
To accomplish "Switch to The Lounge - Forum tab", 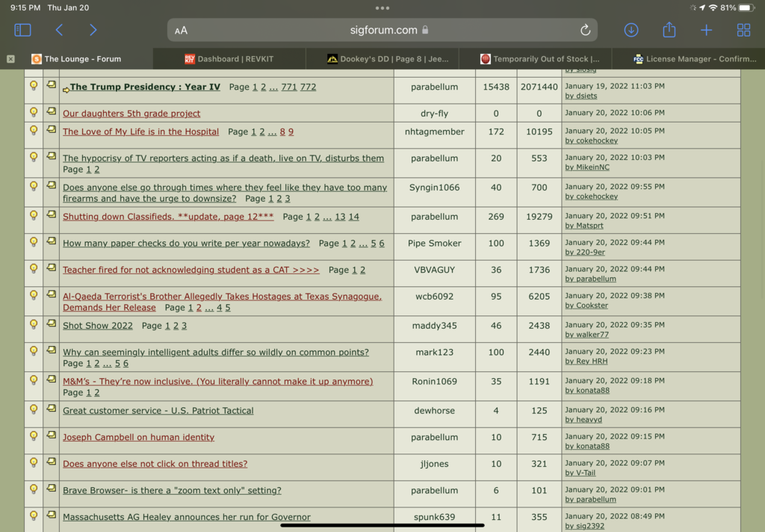I will pos(77,59).
